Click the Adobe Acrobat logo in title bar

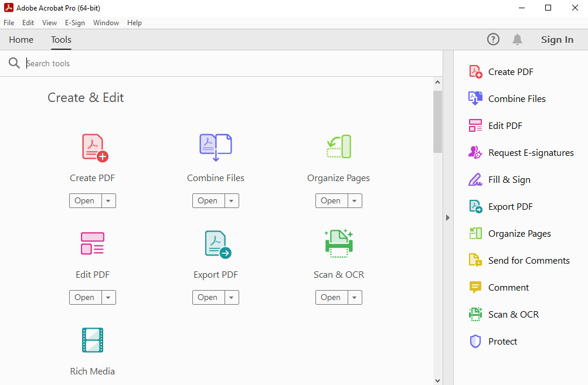pos(8,8)
